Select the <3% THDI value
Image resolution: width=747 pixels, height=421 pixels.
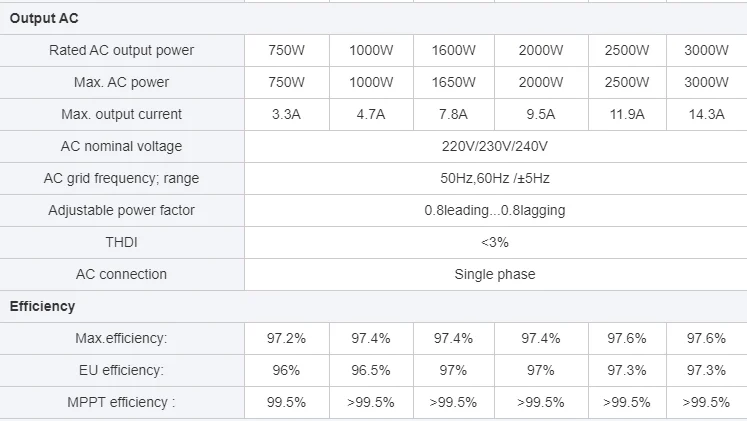pos(494,242)
